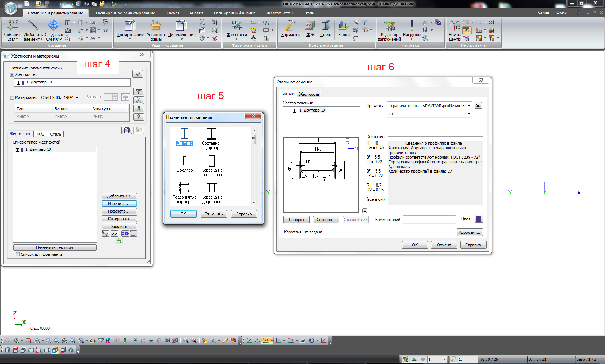
Task: Open the Редактор загружений tool
Action: 389,26
